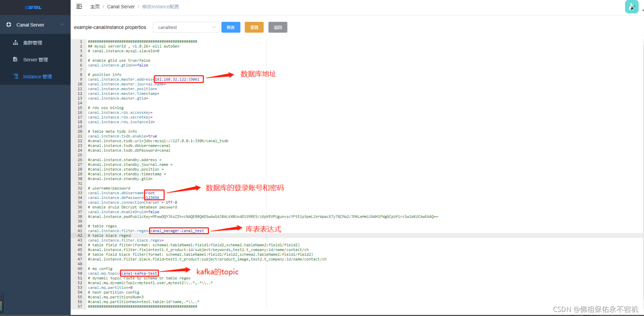Click line canal.mq.partition=0

110,288
